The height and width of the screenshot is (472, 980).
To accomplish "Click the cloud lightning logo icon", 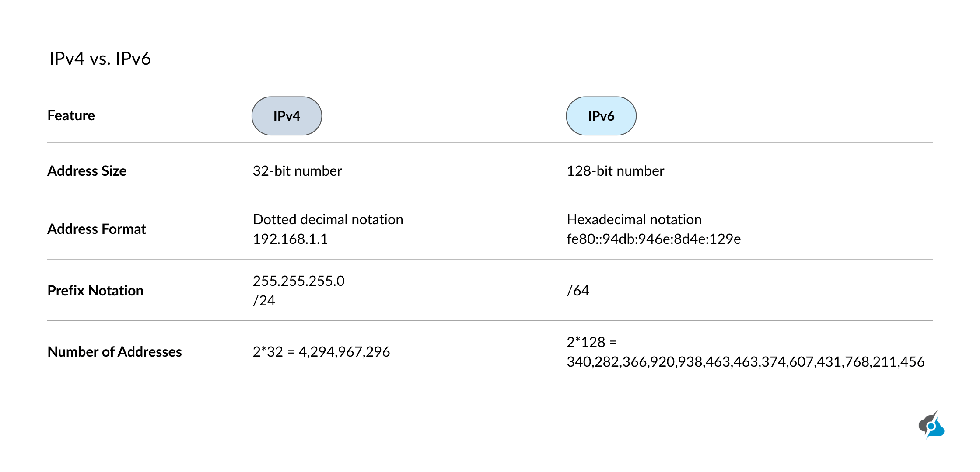I will (x=931, y=425).
